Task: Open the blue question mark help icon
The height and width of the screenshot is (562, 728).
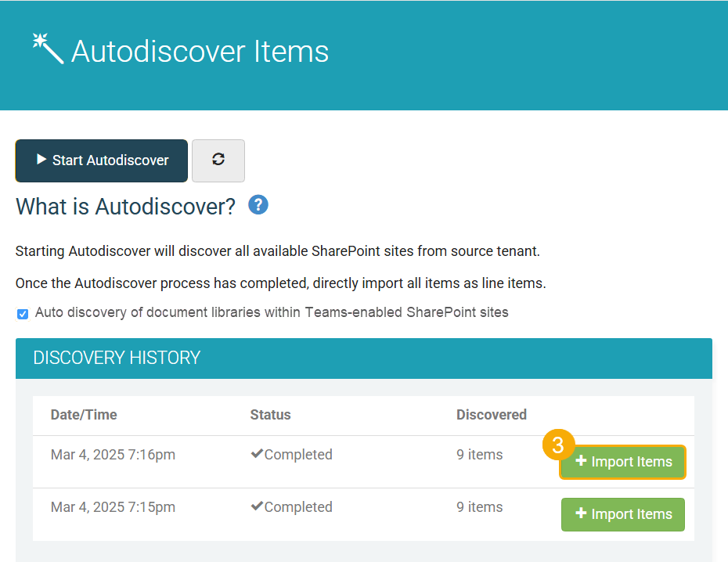Action: 258,205
